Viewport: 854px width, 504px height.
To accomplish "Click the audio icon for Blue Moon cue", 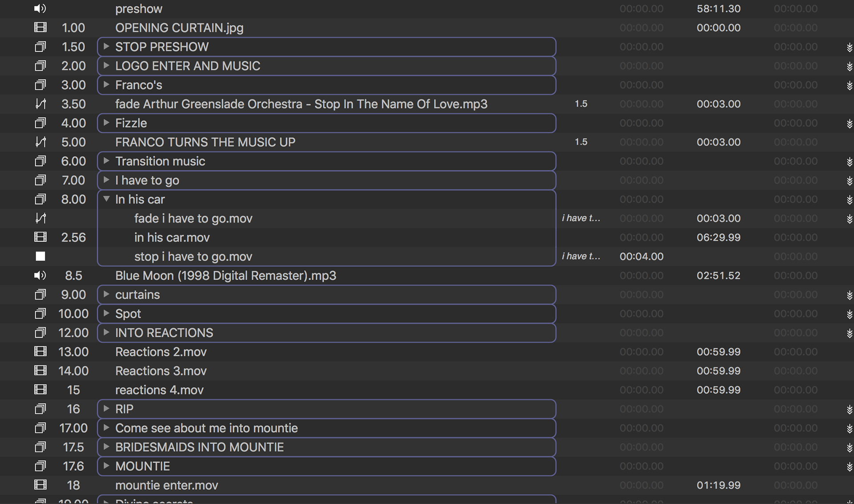I will [x=40, y=276].
